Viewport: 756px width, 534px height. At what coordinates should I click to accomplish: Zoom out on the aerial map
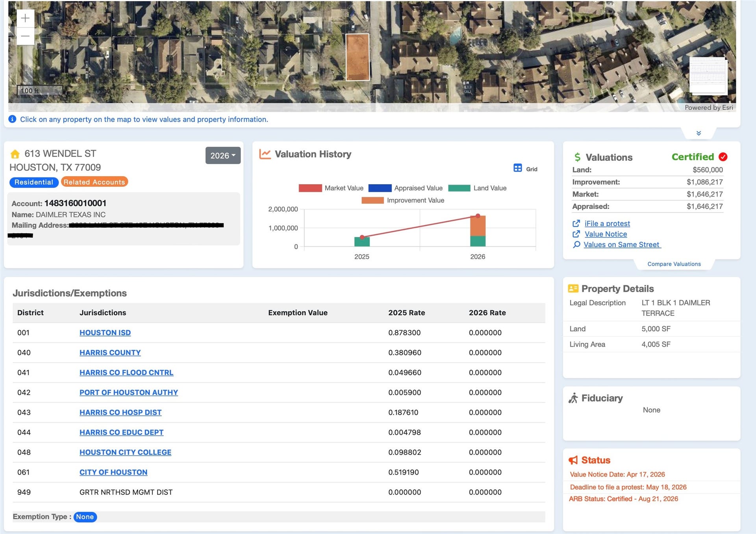[x=25, y=36]
